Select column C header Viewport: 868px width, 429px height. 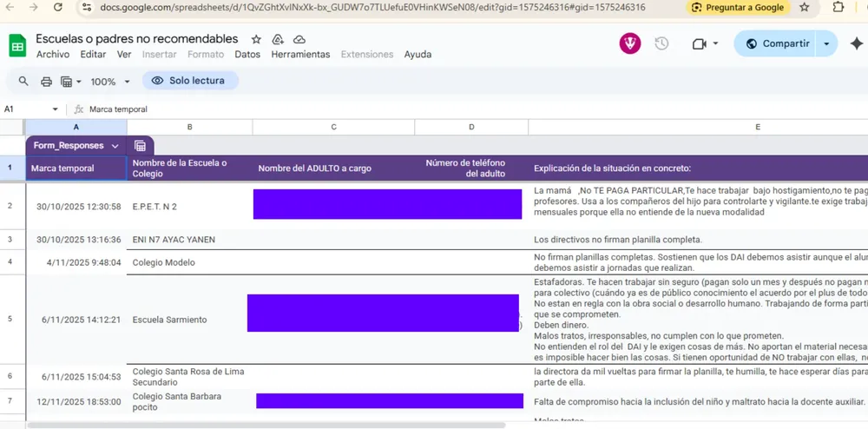coord(333,127)
